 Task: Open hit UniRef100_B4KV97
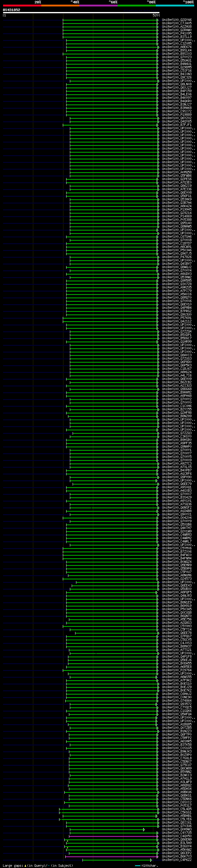[x=177, y=98]
